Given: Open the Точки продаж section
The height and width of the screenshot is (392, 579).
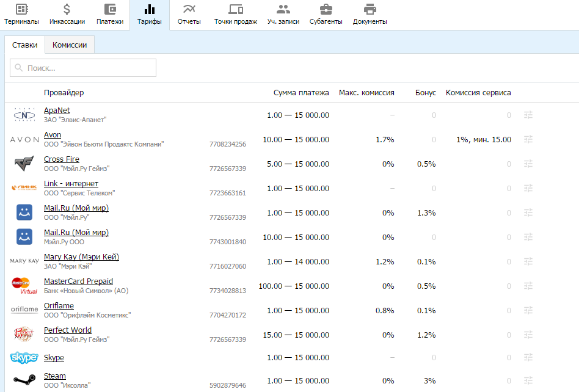Looking at the screenshot, I should coord(236,15).
